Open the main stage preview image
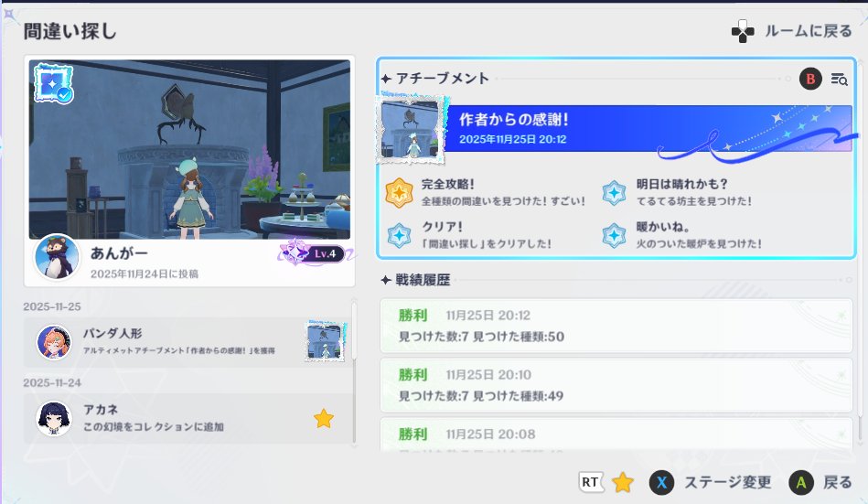Screen dimensions: 868x504 (189, 149)
